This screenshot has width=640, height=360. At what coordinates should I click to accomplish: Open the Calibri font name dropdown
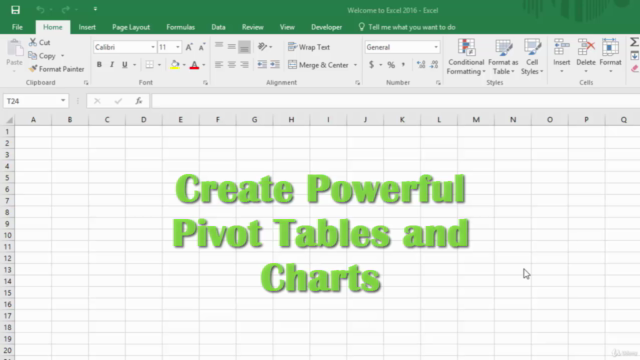(x=153, y=47)
